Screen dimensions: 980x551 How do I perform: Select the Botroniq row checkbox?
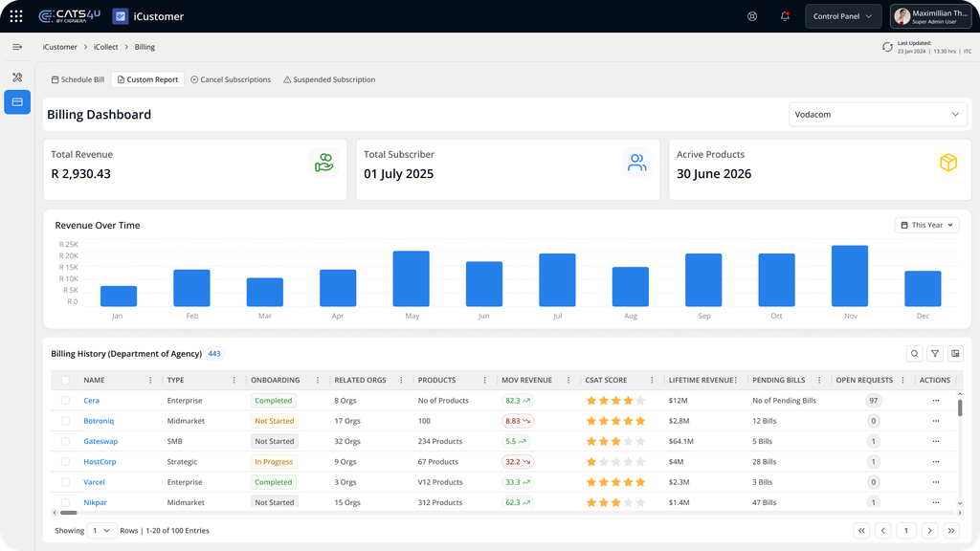(66, 421)
